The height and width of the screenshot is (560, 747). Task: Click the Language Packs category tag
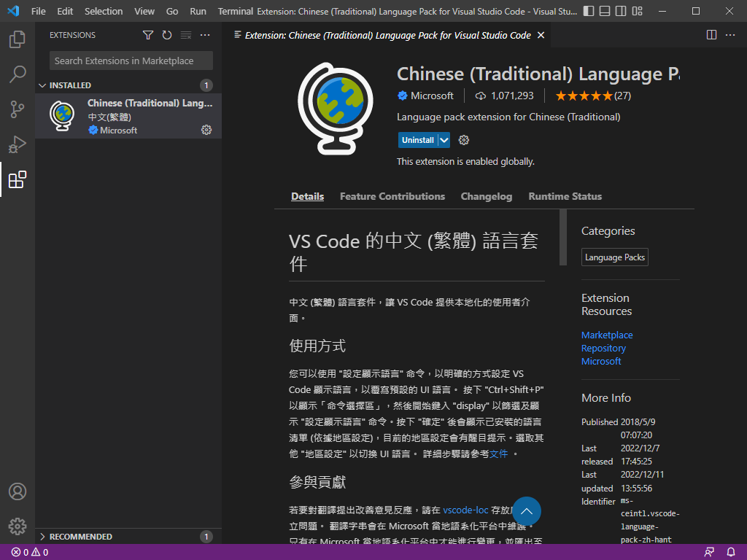(x=614, y=257)
